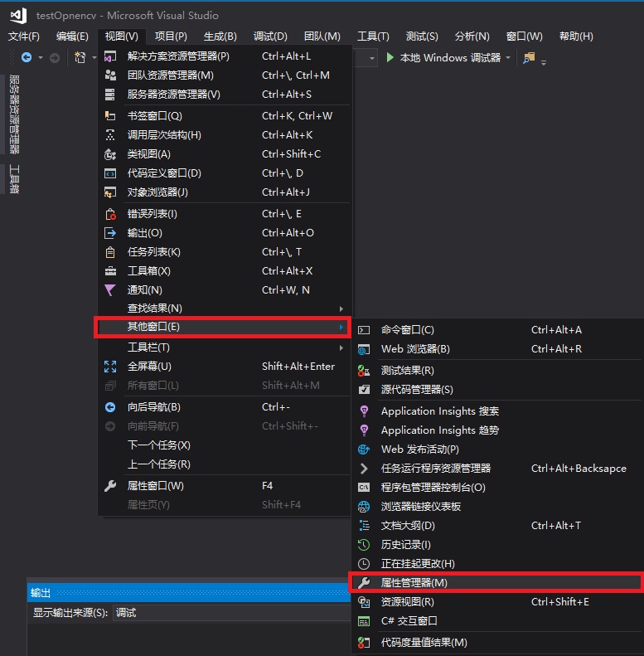Click the Resource View icon 资源视图
Image resolution: width=644 pixels, height=656 pixels.
(x=364, y=602)
